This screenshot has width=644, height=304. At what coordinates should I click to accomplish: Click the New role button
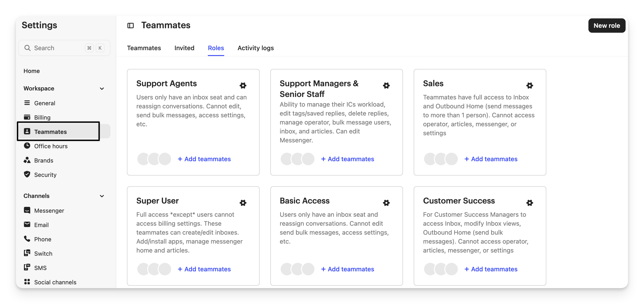(x=607, y=26)
